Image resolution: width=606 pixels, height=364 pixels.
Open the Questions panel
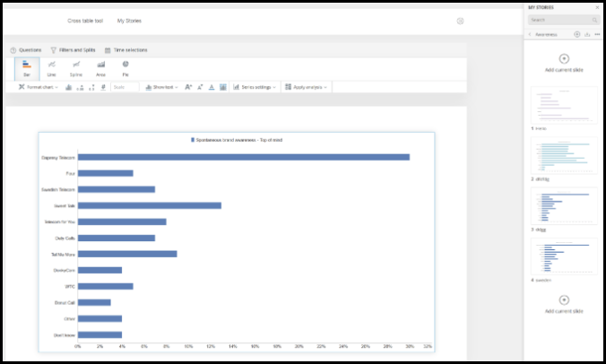coord(26,50)
